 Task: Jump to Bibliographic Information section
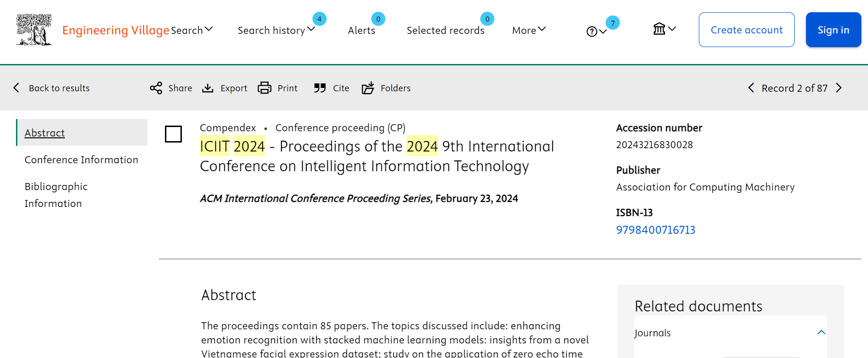click(56, 195)
